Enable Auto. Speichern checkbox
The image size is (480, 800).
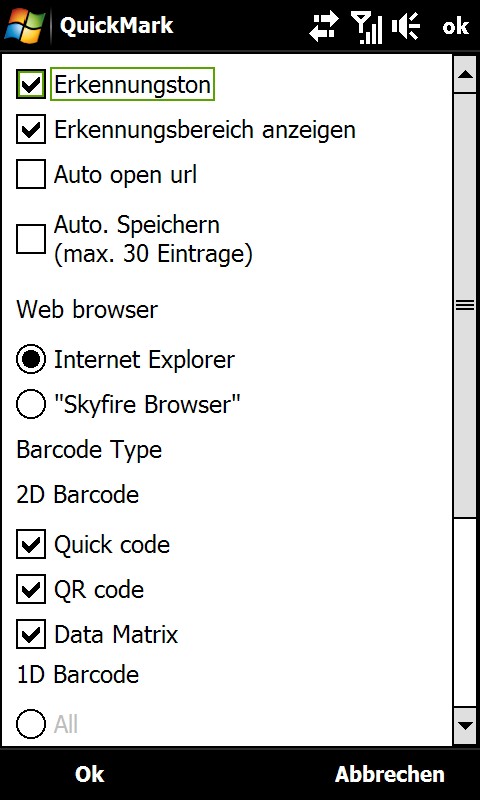click(31, 239)
